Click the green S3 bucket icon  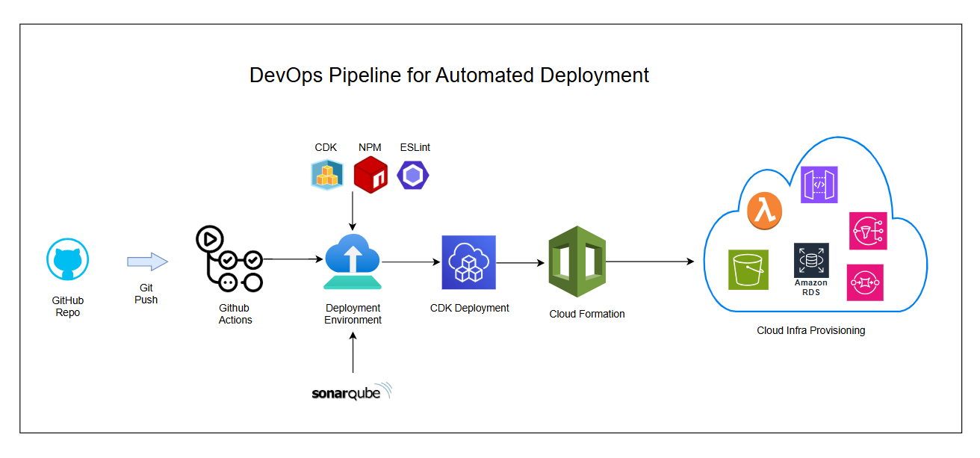point(748,270)
